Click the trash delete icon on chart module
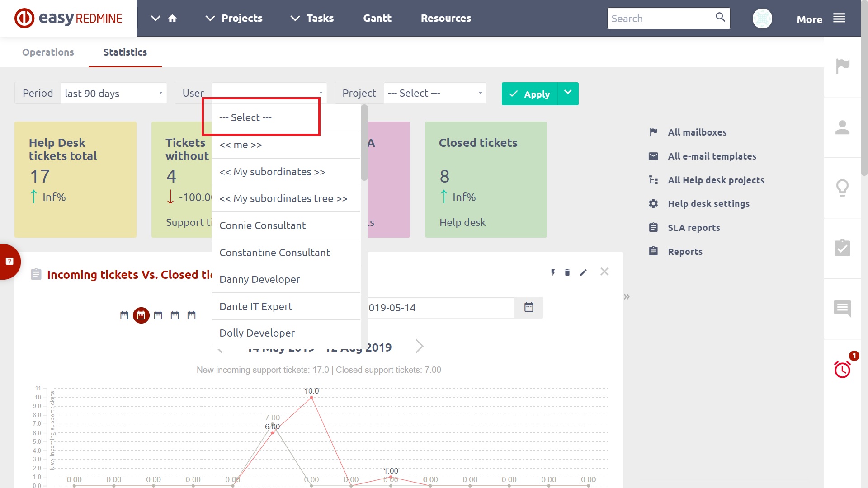The height and width of the screenshot is (488, 868). [567, 272]
